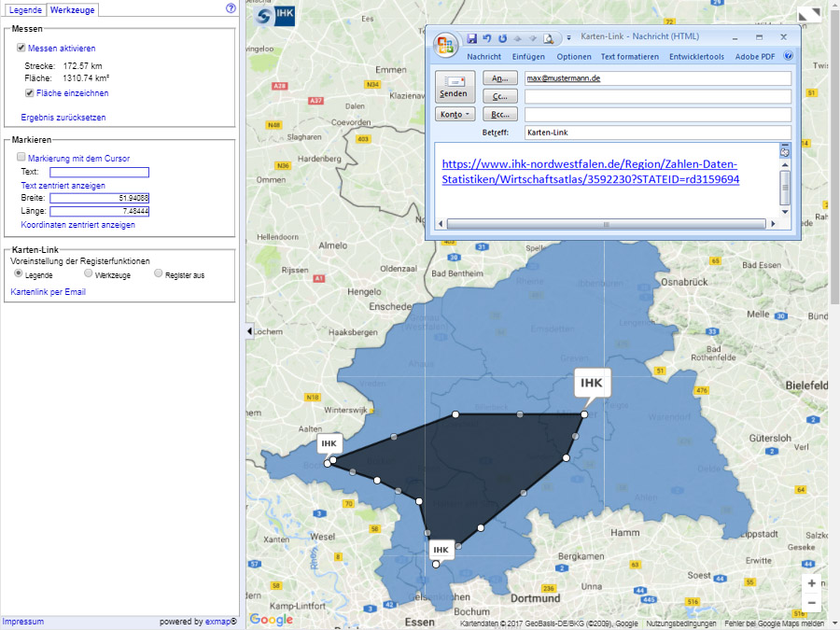Expand the quick access toolbar customize arrow
Viewport: 840px width, 630px height.
coord(568,38)
